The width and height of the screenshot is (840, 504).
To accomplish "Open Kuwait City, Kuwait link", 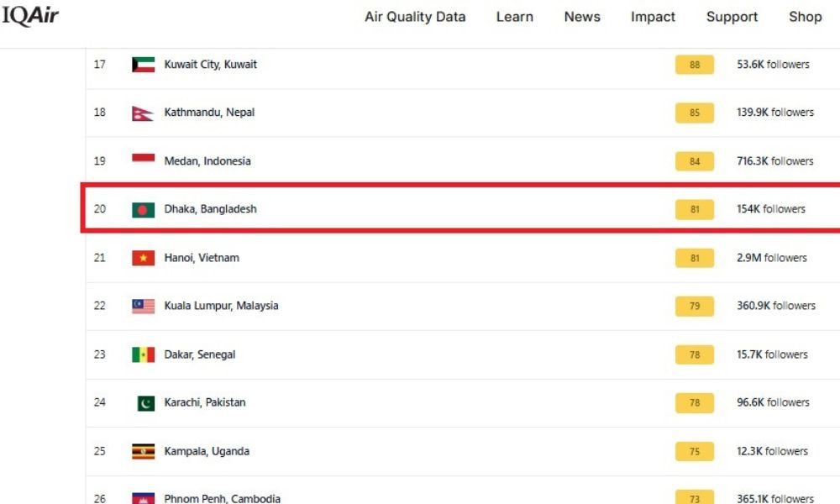I will click(211, 65).
